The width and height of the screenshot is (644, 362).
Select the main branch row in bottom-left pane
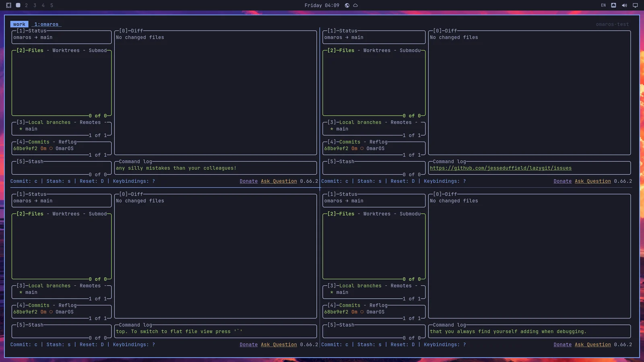(x=62, y=292)
